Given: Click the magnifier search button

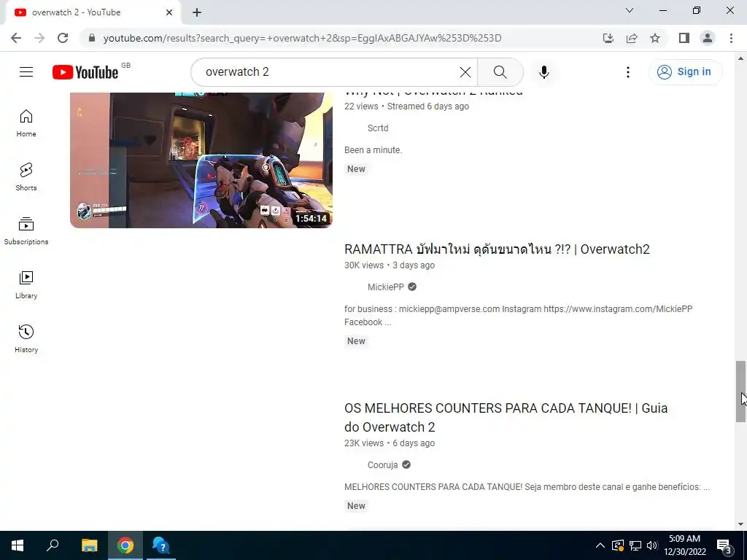Looking at the screenshot, I should [500, 72].
